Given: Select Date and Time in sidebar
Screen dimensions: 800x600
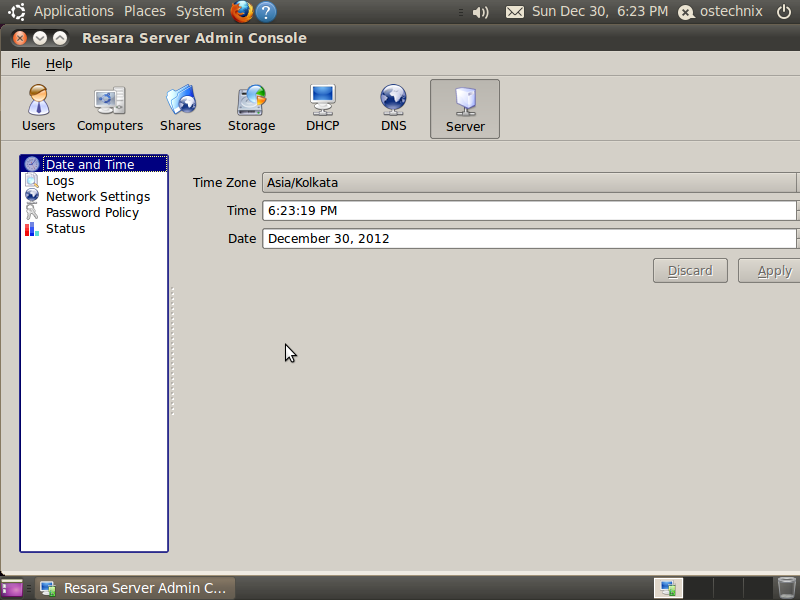Looking at the screenshot, I should click(x=94, y=164).
